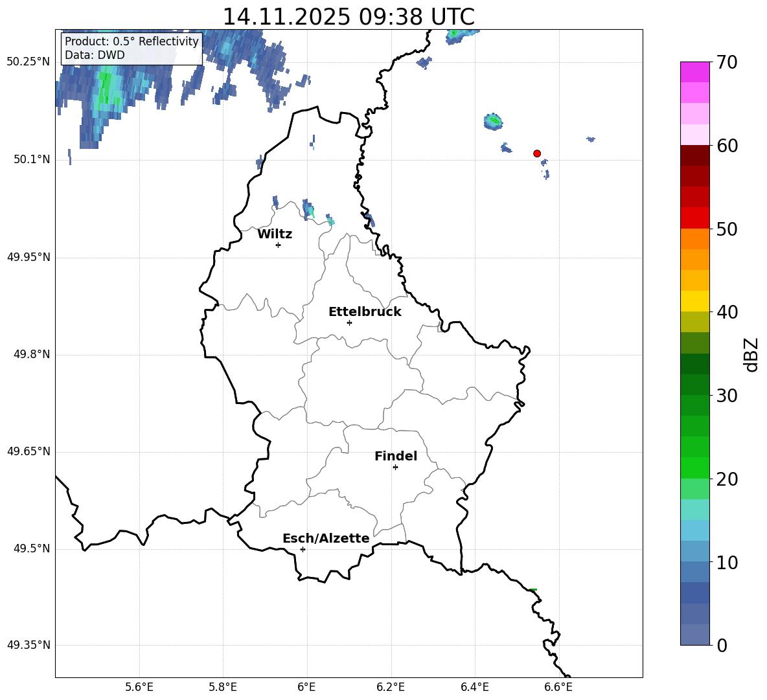
Task: Click the dBZ colorbar label
Action: tap(751, 354)
